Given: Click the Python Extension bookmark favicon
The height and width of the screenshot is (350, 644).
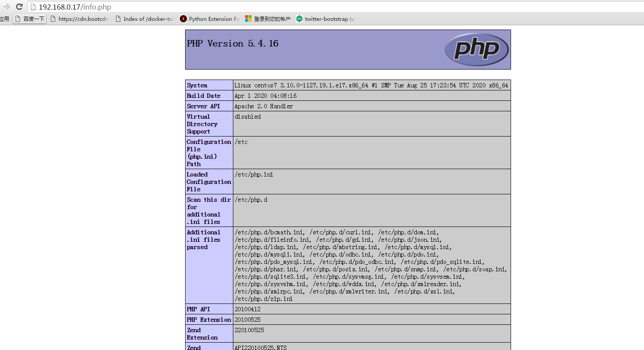Looking at the screenshot, I should tap(183, 19).
